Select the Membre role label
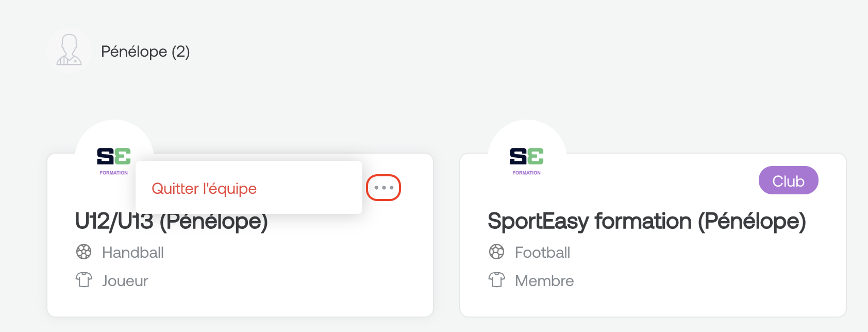This screenshot has width=868, height=332. [x=544, y=281]
